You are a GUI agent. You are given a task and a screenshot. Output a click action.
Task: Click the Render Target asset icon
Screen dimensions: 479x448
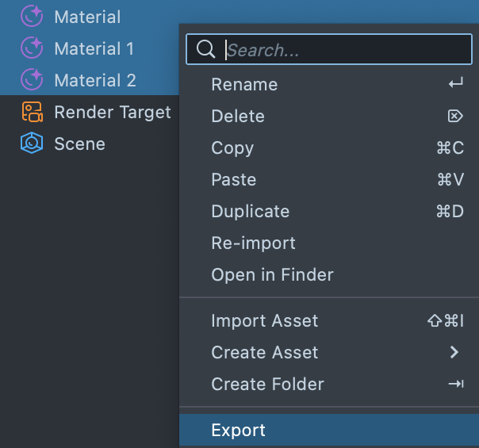[32, 112]
